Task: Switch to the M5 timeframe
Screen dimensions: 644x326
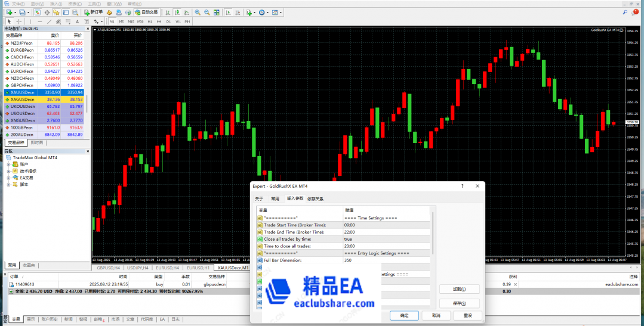Action: [121, 21]
